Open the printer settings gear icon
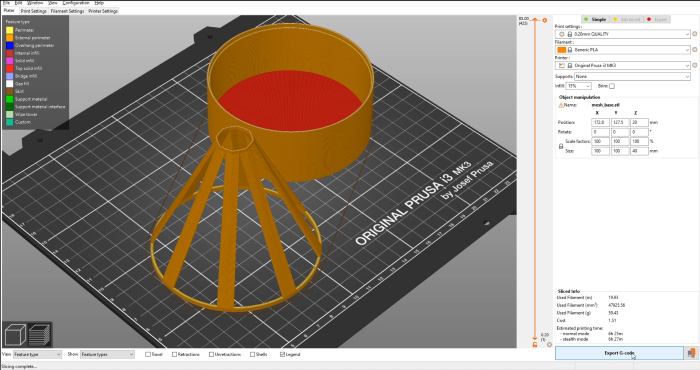 click(695, 65)
